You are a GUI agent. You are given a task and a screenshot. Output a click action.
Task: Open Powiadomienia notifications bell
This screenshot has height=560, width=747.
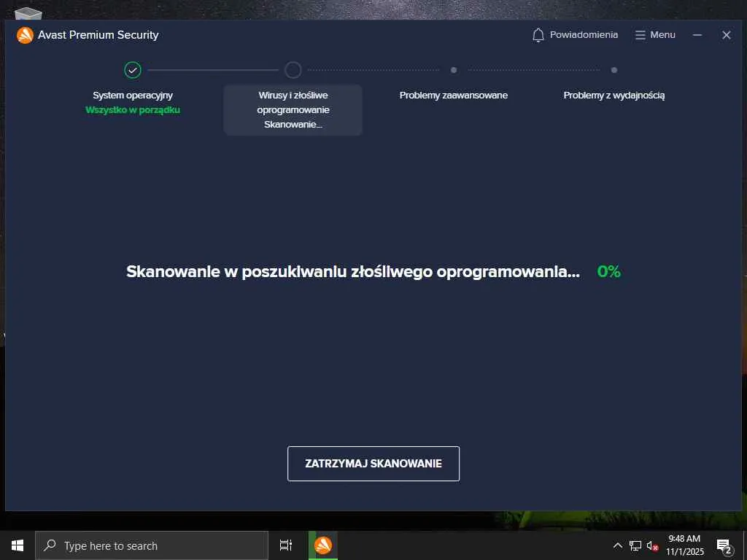pyautogui.click(x=575, y=35)
